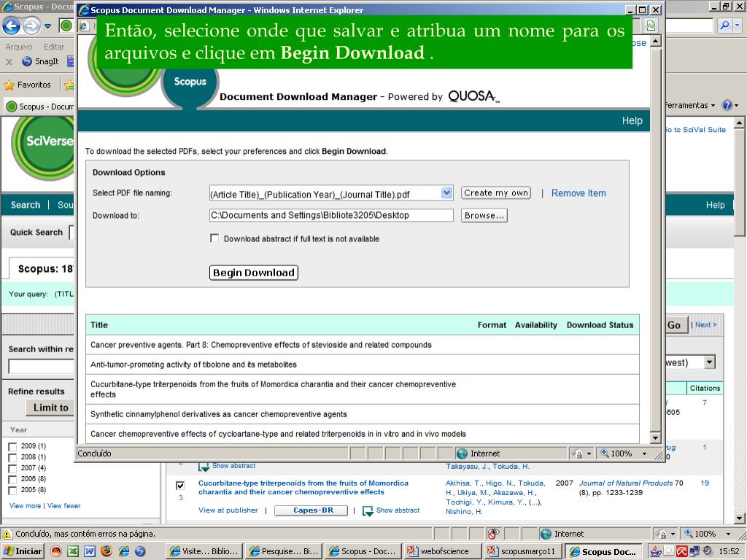The width and height of the screenshot is (747, 560).
Task: Click the Download to path field
Action: click(331, 215)
